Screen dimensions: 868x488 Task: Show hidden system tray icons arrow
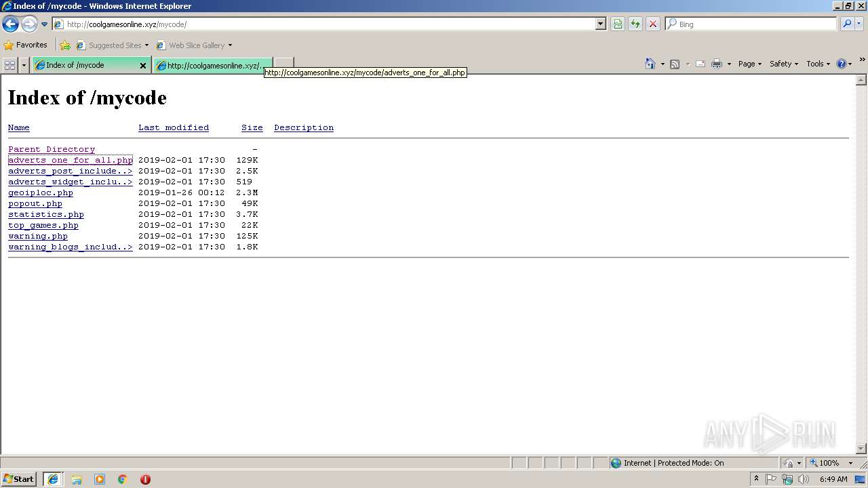(x=756, y=479)
